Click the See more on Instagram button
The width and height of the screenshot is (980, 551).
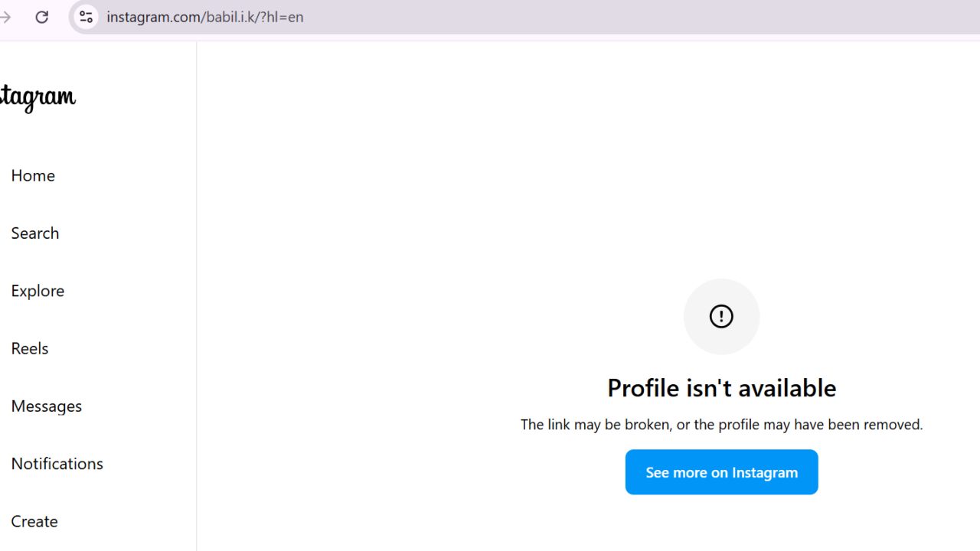(x=721, y=472)
